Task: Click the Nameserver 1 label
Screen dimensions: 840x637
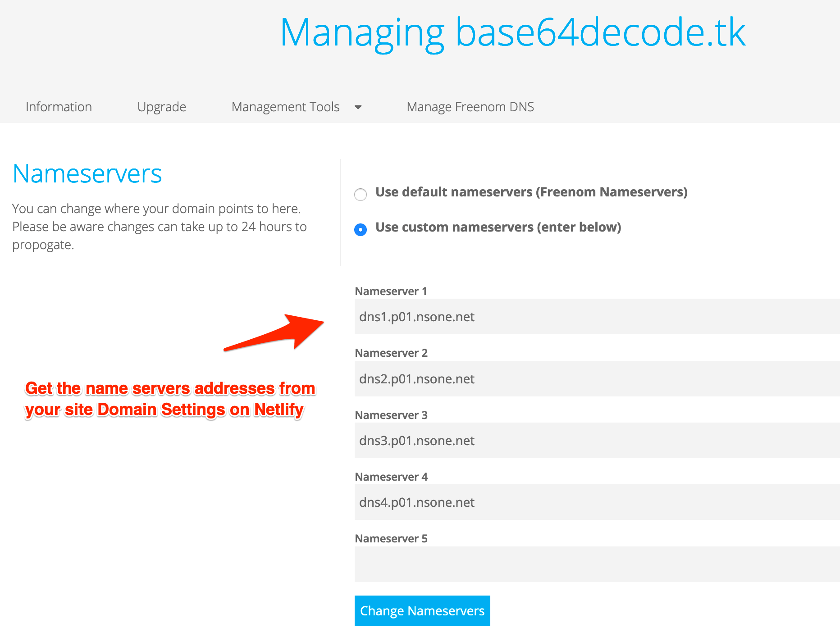Action: (391, 291)
